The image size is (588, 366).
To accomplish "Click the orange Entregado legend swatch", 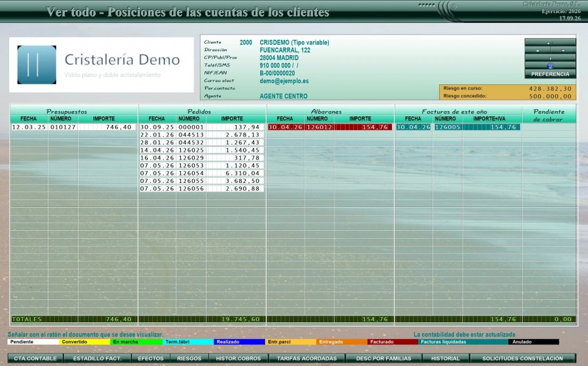I will coord(342,342).
